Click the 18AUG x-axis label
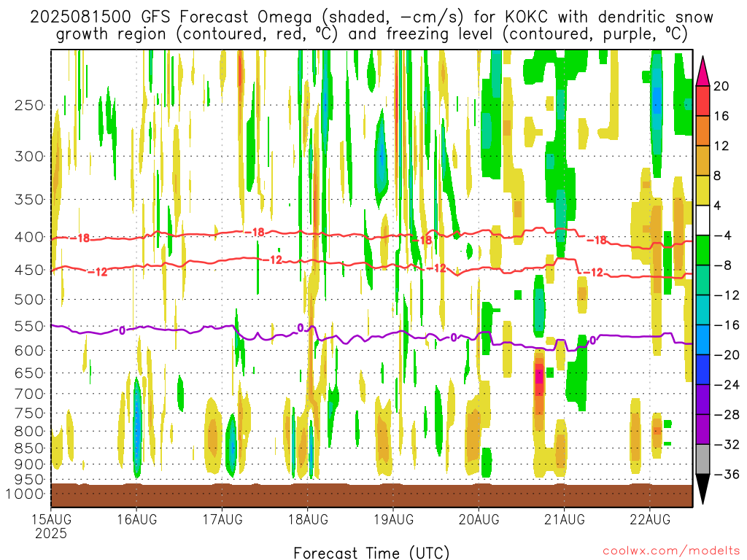 (x=309, y=519)
